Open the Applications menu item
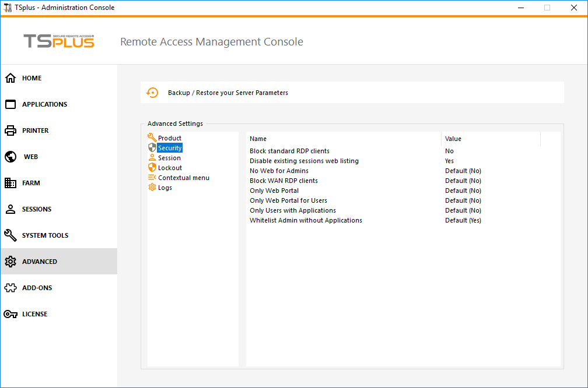This screenshot has height=388, width=588. (x=44, y=104)
